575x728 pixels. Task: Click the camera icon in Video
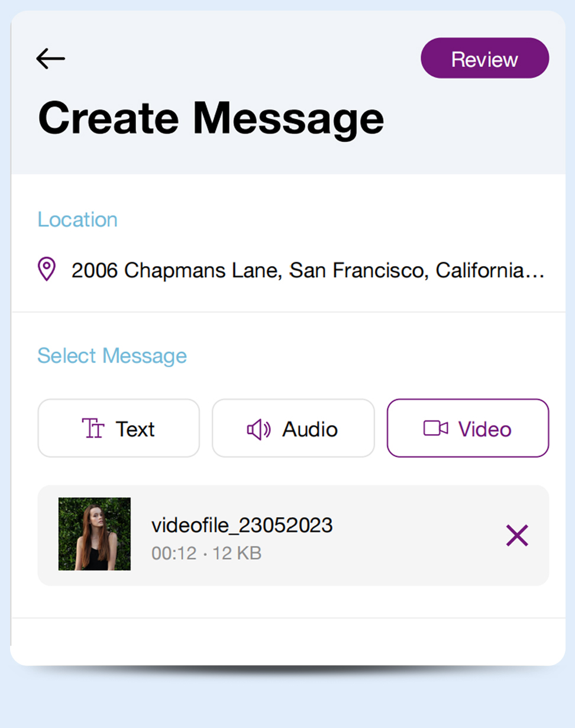tap(435, 429)
